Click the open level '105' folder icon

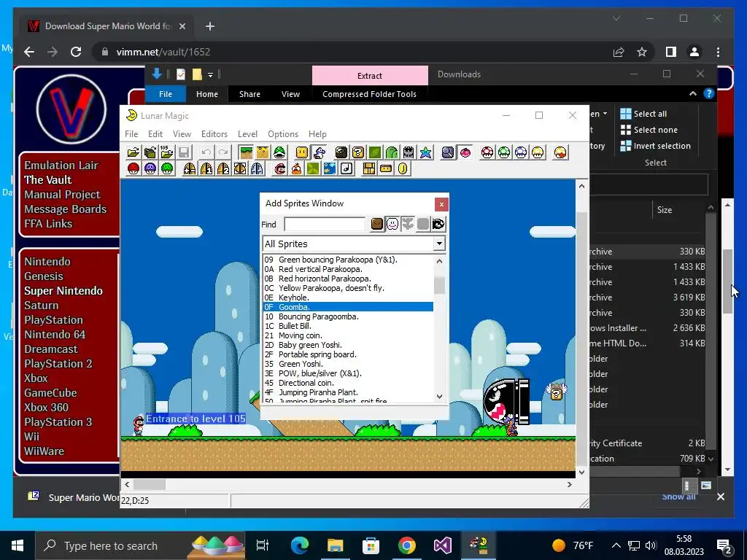[x=167, y=152]
